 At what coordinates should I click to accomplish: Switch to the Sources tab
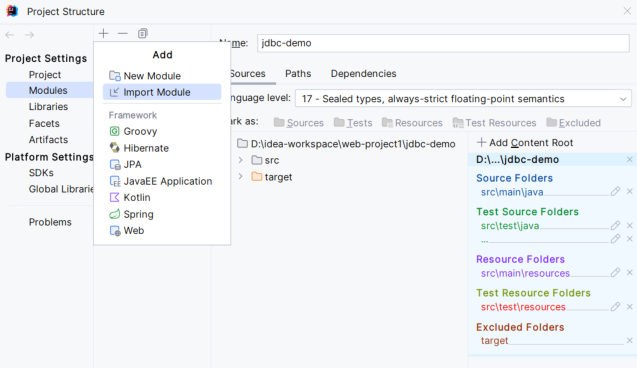(x=247, y=74)
